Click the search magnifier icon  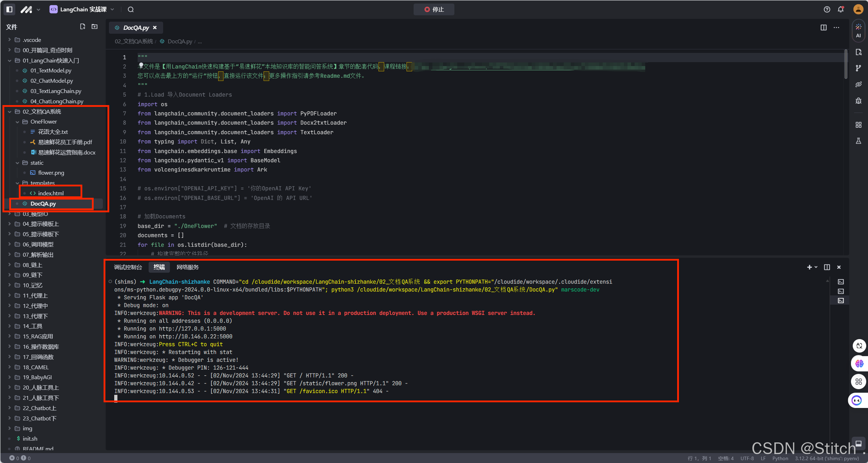coord(131,9)
